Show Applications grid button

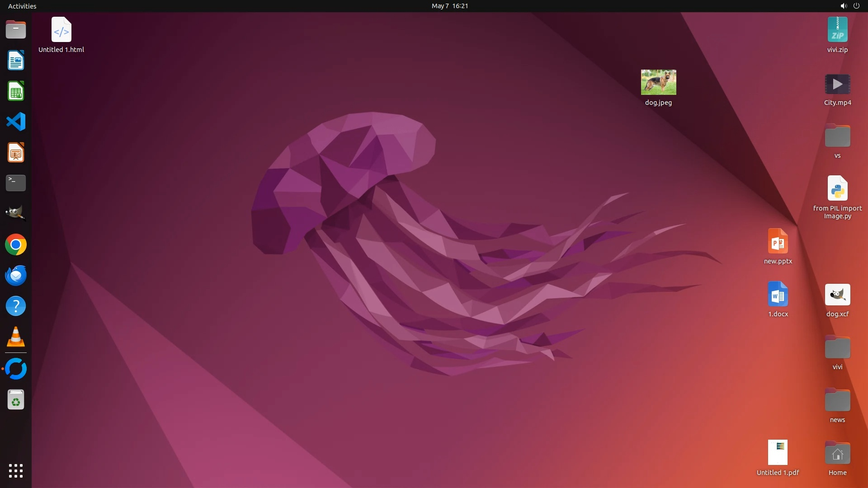(16, 471)
